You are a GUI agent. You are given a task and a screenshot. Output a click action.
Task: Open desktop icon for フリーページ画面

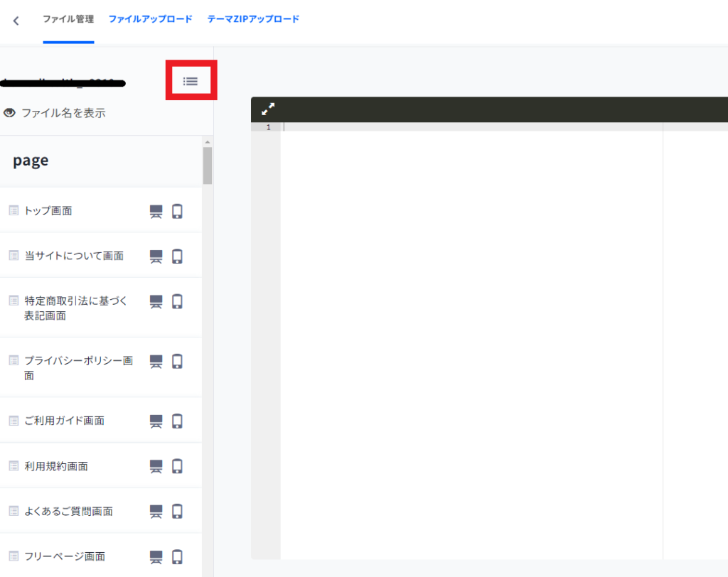[156, 557]
